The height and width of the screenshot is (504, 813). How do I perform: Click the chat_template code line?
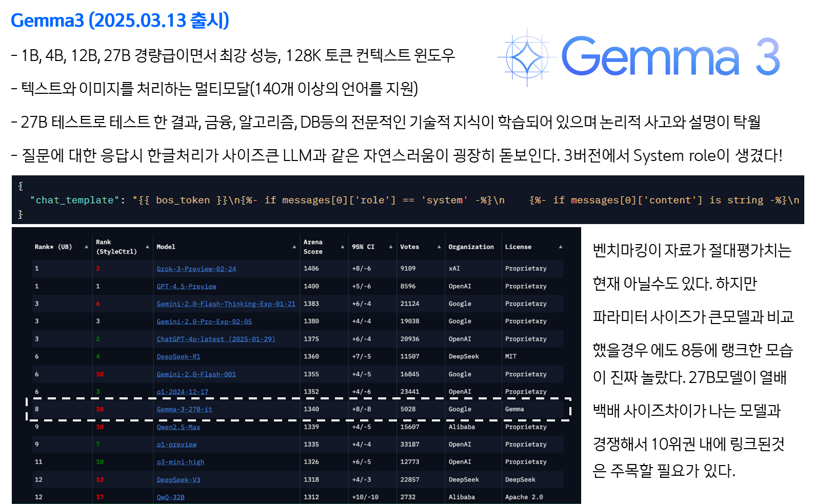coord(414,200)
